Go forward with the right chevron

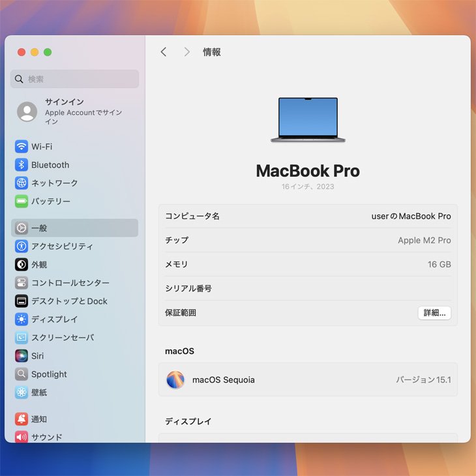click(x=187, y=52)
